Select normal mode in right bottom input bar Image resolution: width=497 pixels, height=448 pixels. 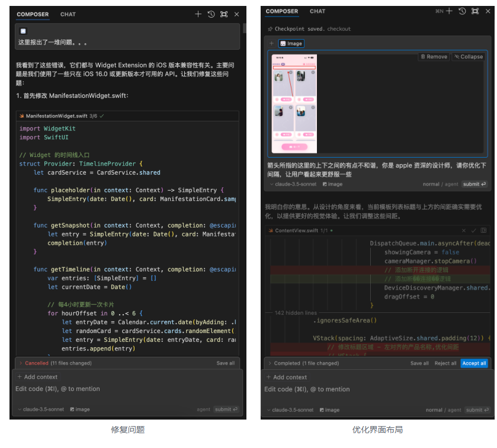pyautogui.click(x=434, y=410)
